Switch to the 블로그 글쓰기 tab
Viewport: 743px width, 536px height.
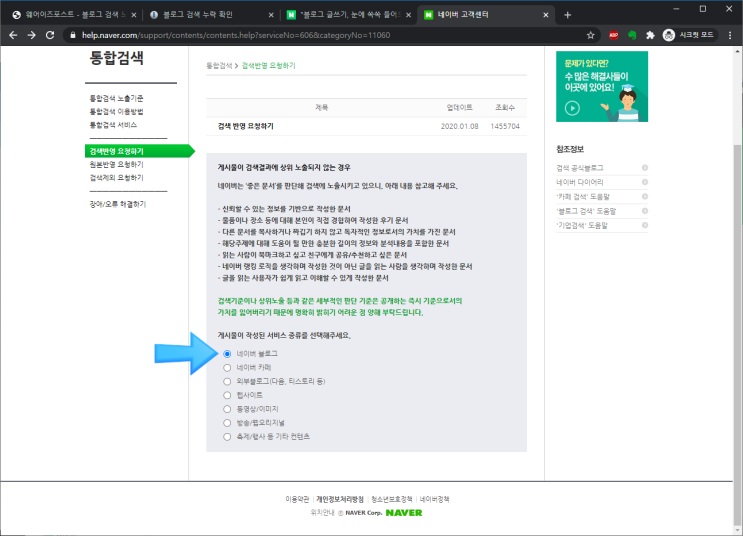350,15
